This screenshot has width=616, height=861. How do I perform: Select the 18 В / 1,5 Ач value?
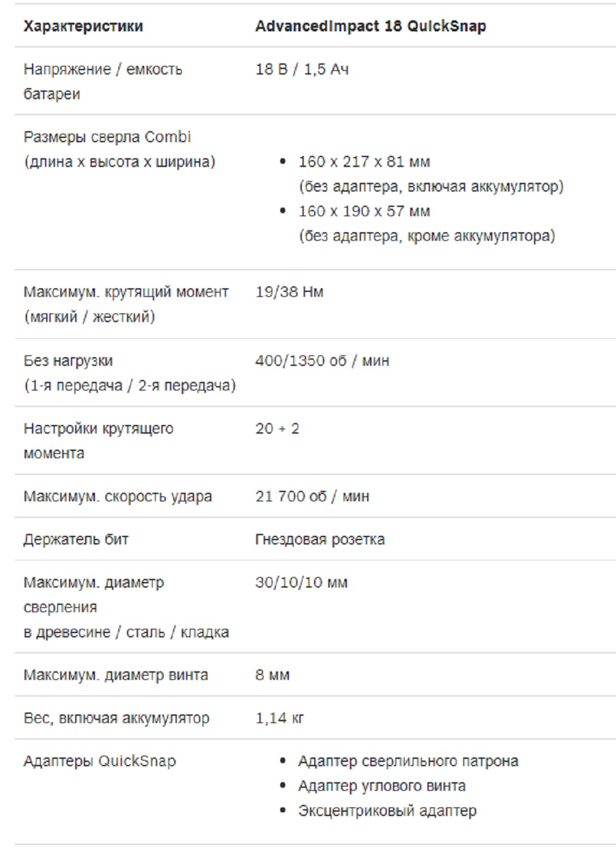tap(302, 69)
